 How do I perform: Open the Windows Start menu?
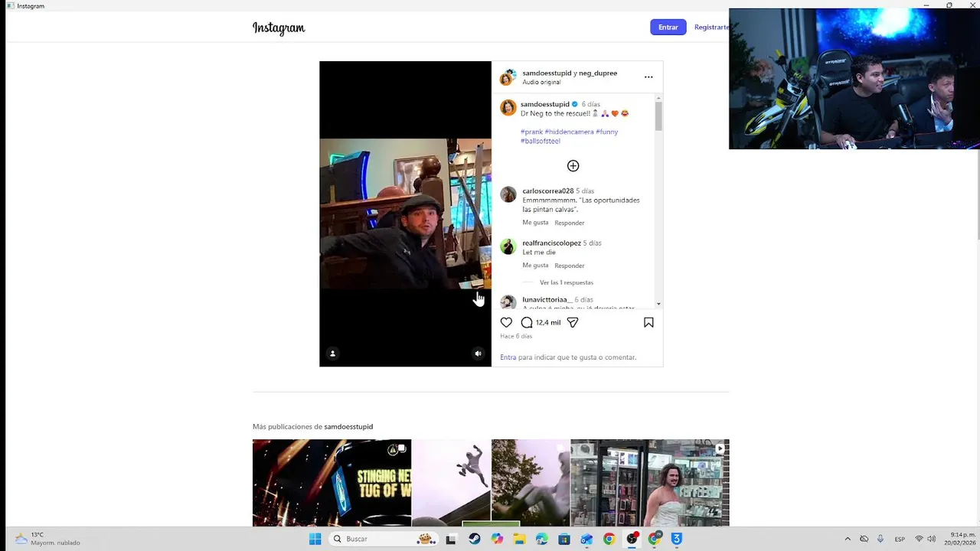(315, 539)
